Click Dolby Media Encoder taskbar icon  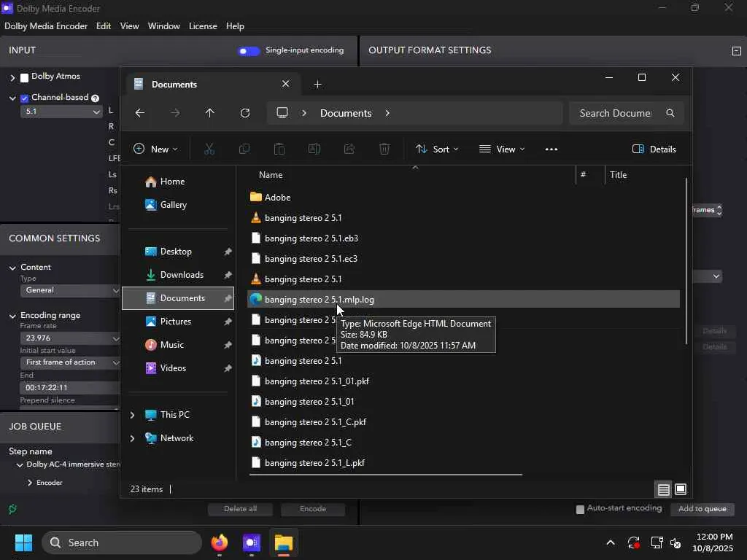click(x=252, y=542)
